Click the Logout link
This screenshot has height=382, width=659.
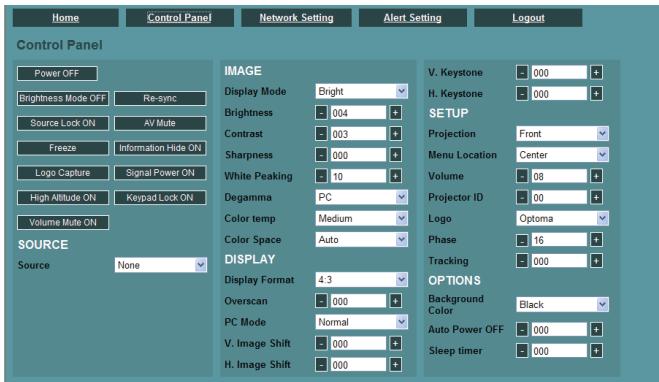coord(528,18)
